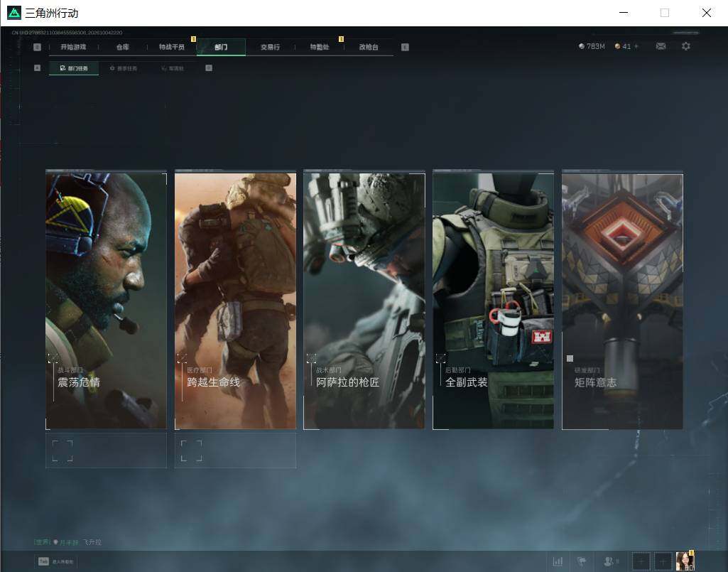The height and width of the screenshot is (572, 728).
Task: Click the 783M currency amount
Action: (596, 46)
